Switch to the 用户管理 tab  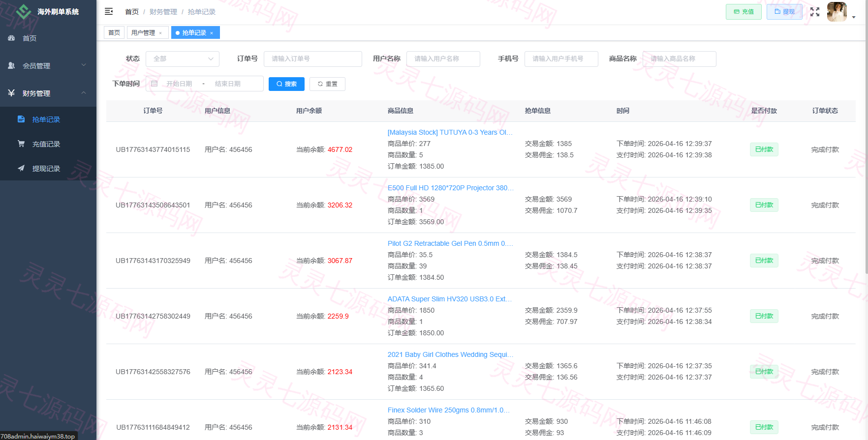[x=143, y=32]
